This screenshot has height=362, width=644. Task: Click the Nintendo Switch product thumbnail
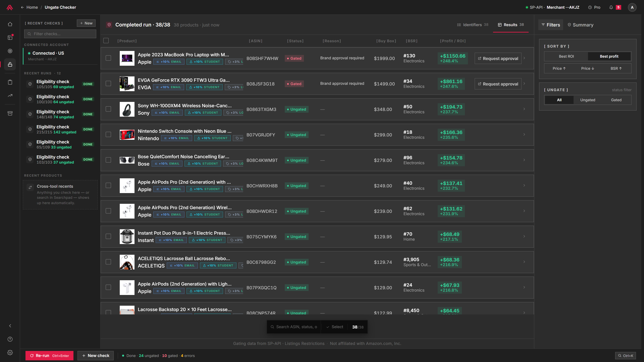127,135
